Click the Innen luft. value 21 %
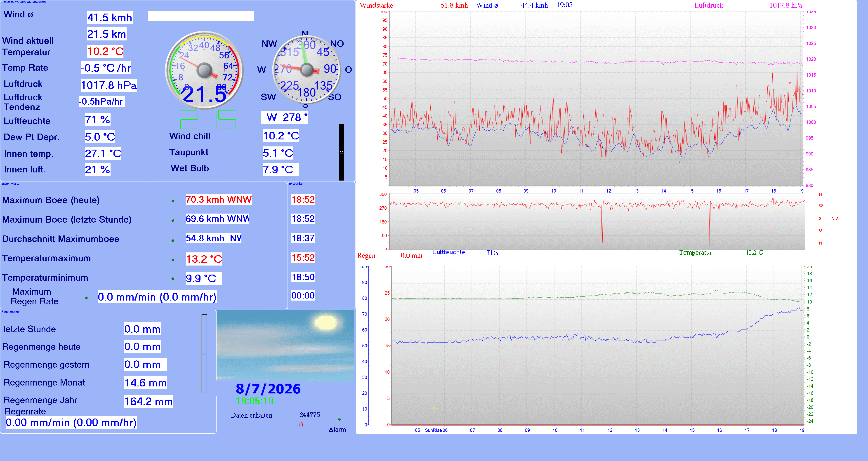 [98, 169]
